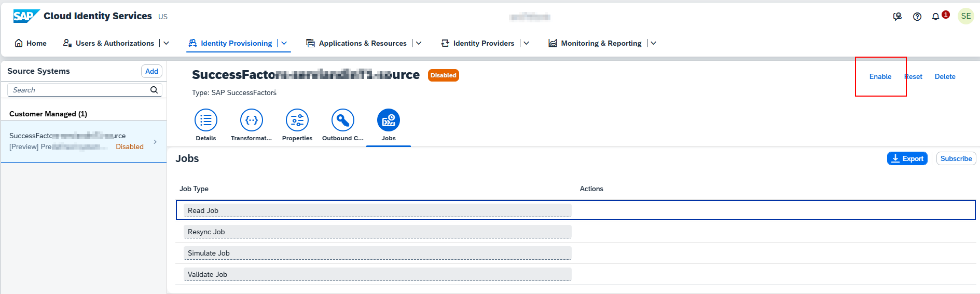Click the search magnifier icon
The width and height of the screenshot is (980, 294).
pyautogui.click(x=154, y=90)
